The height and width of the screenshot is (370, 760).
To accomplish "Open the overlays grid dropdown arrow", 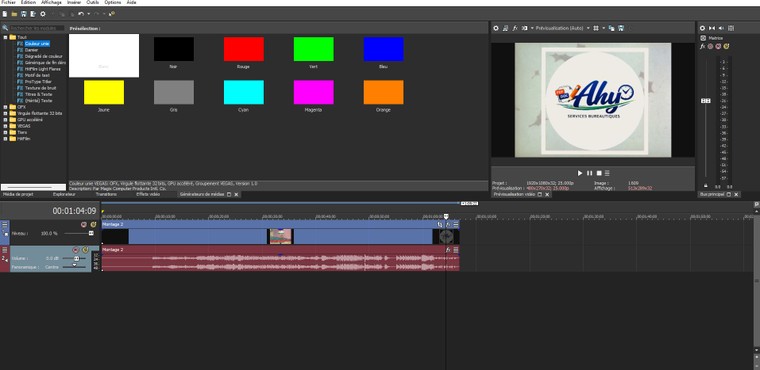I will 603,28.
